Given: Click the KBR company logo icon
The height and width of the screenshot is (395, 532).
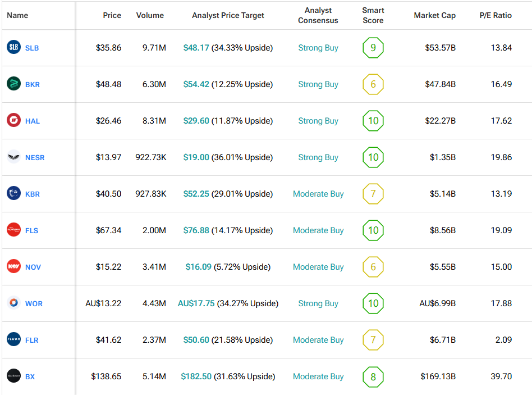Looking at the screenshot, I should point(13,194).
